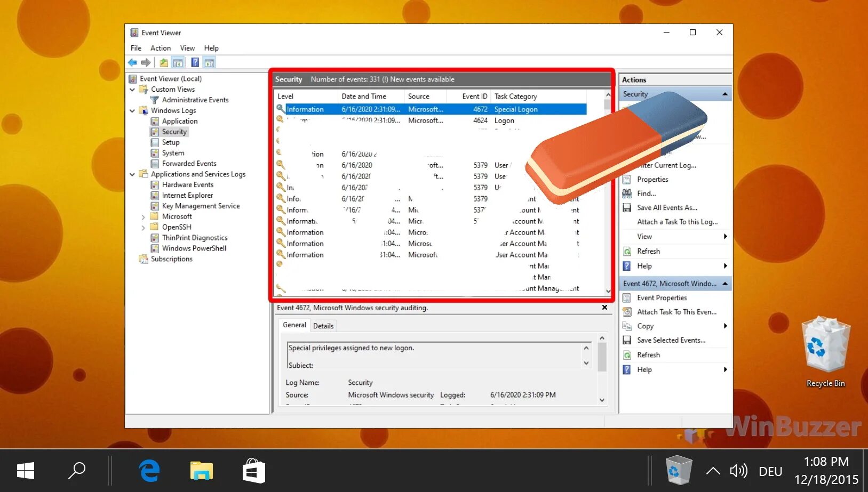Switch to the General tab

point(294,325)
